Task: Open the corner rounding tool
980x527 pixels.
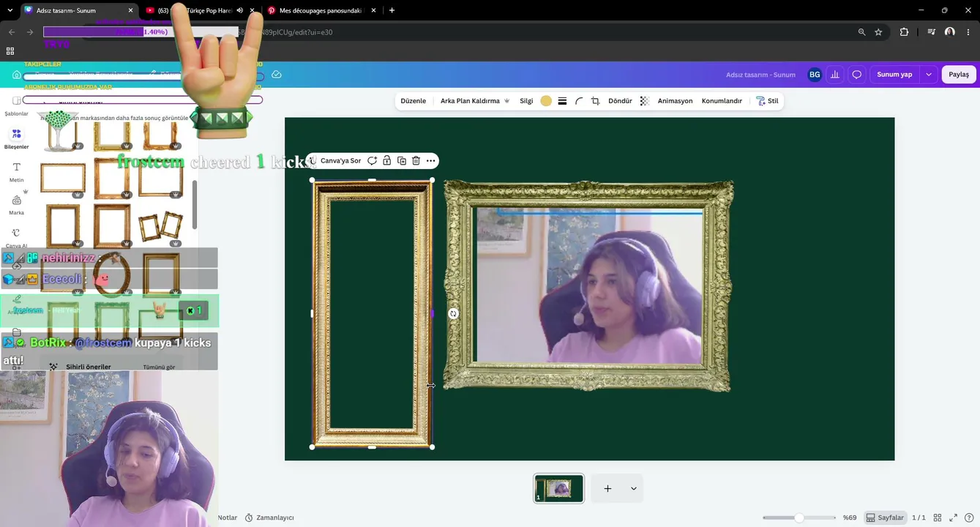Action: pos(579,101)
